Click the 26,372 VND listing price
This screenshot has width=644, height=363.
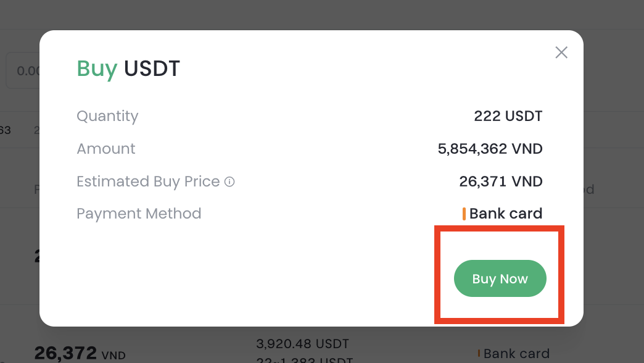tap(65, 353)
